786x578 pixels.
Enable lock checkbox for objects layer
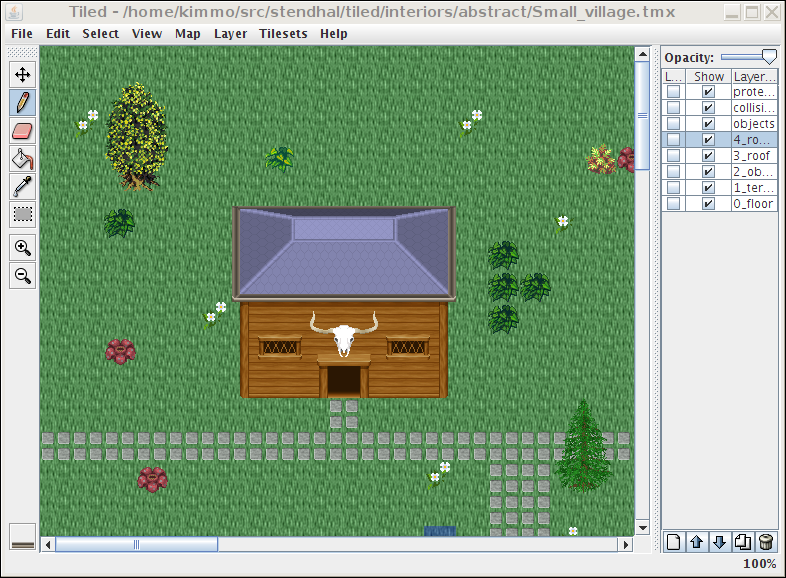(x=674, y=124)
